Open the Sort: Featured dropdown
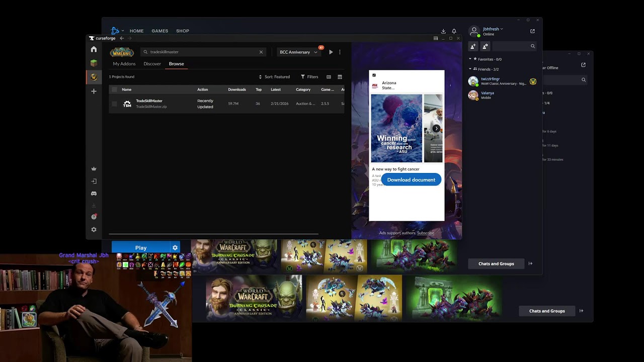The image size is (644, 362). [274, 77]
